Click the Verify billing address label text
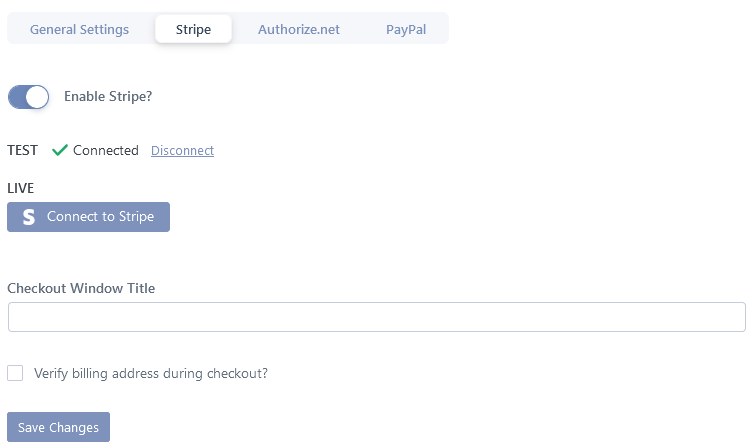Viewport: 755px width, 447px height. pyautogui.click(x=151, y=374)
